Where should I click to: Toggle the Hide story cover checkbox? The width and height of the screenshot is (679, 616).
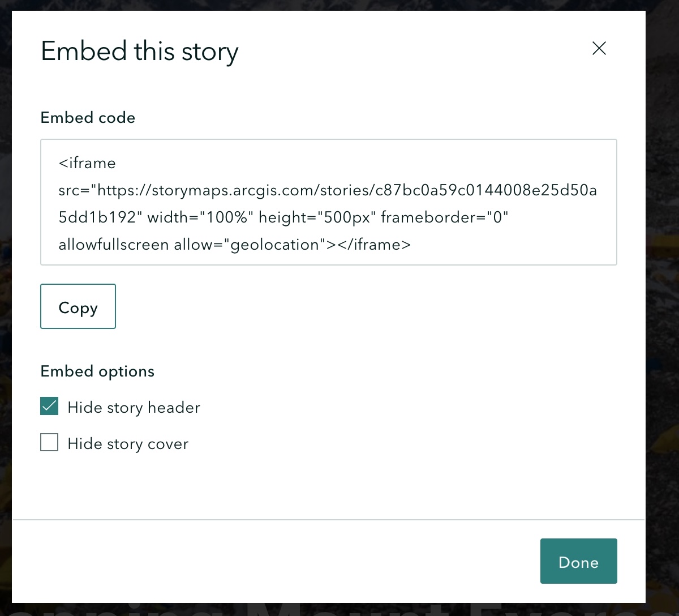[49, 442]
